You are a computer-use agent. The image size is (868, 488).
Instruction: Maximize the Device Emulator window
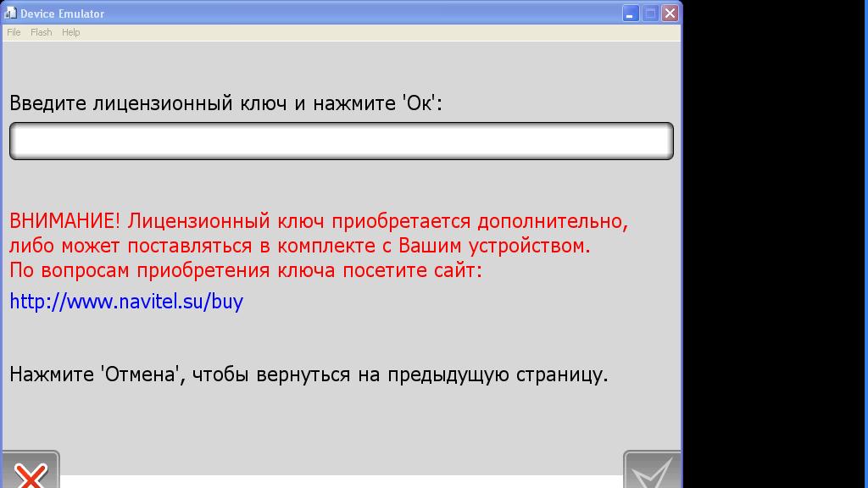tap(650, 14)
